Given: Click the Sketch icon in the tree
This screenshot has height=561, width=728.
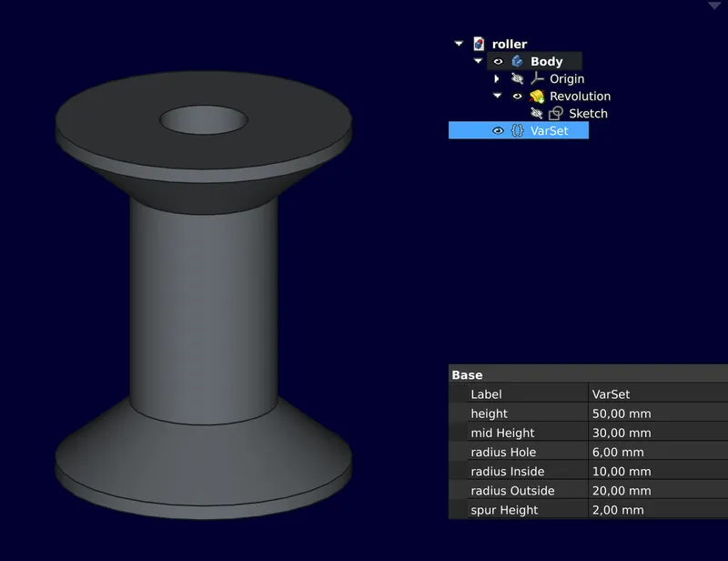Looking at the screenshot, I should tap(556, 114).
